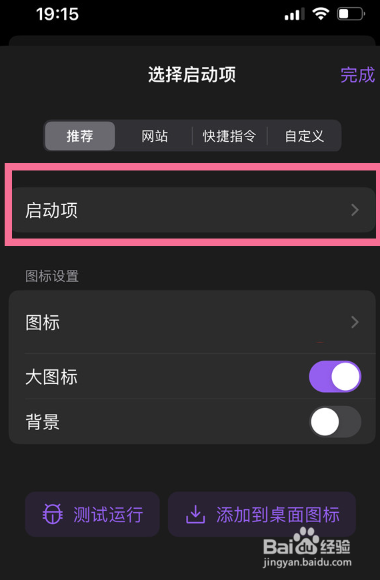Tap the 测试运行 button label

(x=108, y=515)
